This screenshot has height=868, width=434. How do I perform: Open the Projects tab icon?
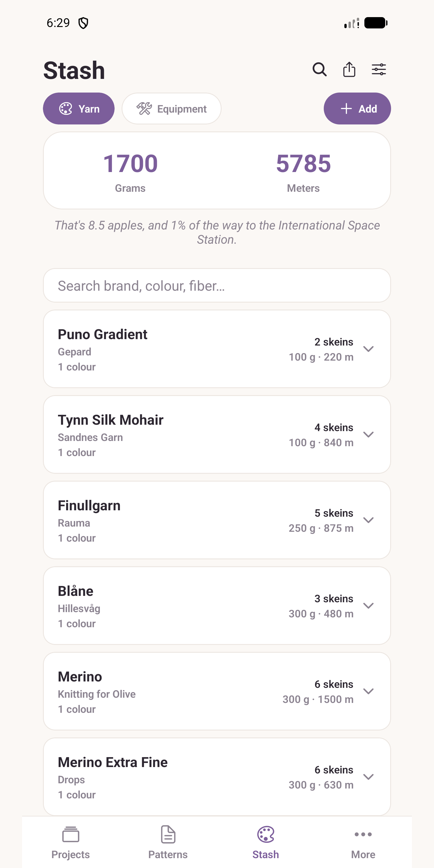[x=71, y=834]
